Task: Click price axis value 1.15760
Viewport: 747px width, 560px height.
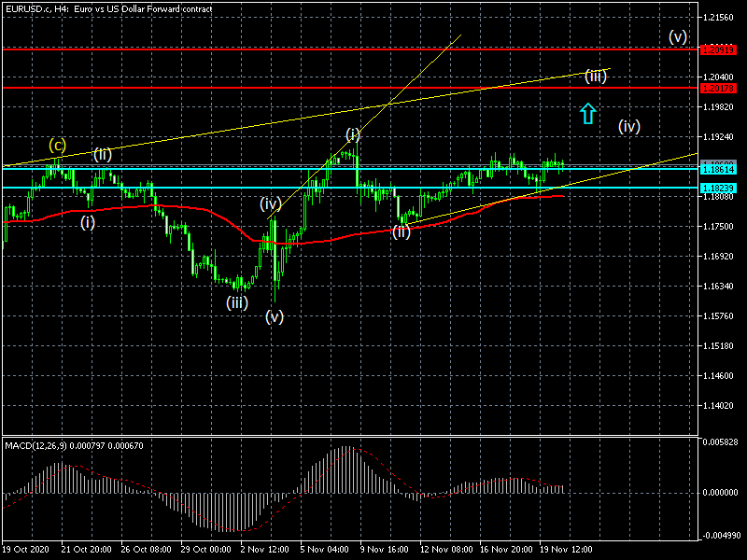Action: click(x=718, y=315)
